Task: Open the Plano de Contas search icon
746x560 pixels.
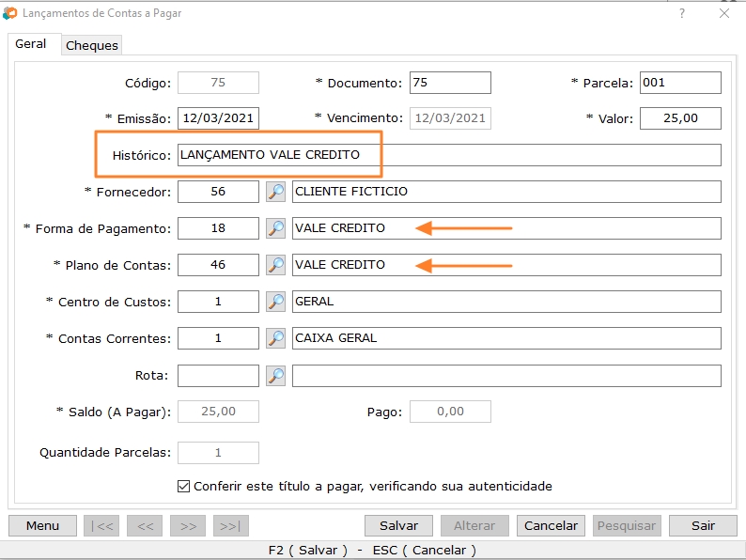Action: coord(275,265)
